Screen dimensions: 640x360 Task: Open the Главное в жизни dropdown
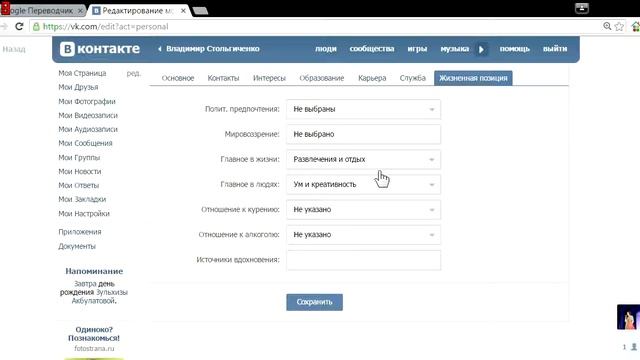pos(363,159)
